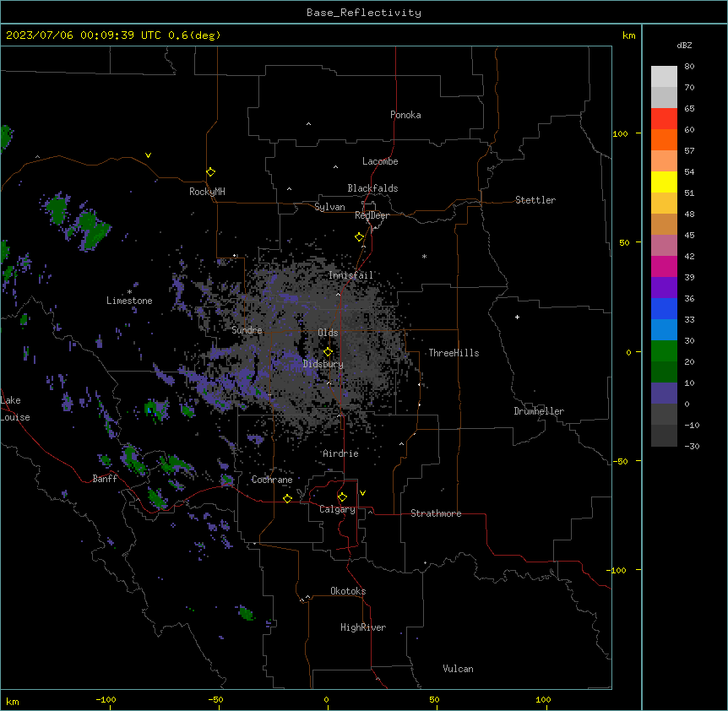Click the Innisfail city label
The image size is (728, 711).
coord(351,275)
